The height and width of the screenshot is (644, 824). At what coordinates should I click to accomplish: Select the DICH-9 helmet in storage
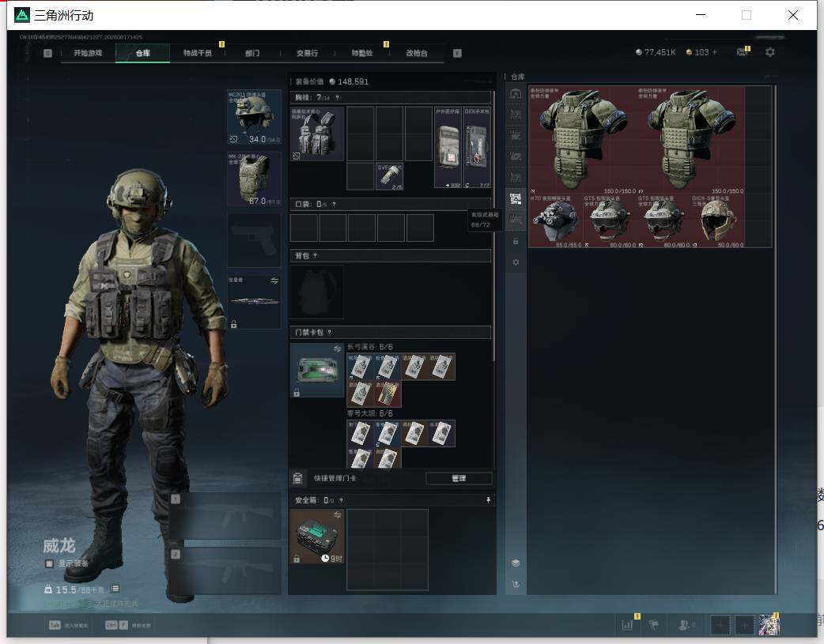[718, 221]
